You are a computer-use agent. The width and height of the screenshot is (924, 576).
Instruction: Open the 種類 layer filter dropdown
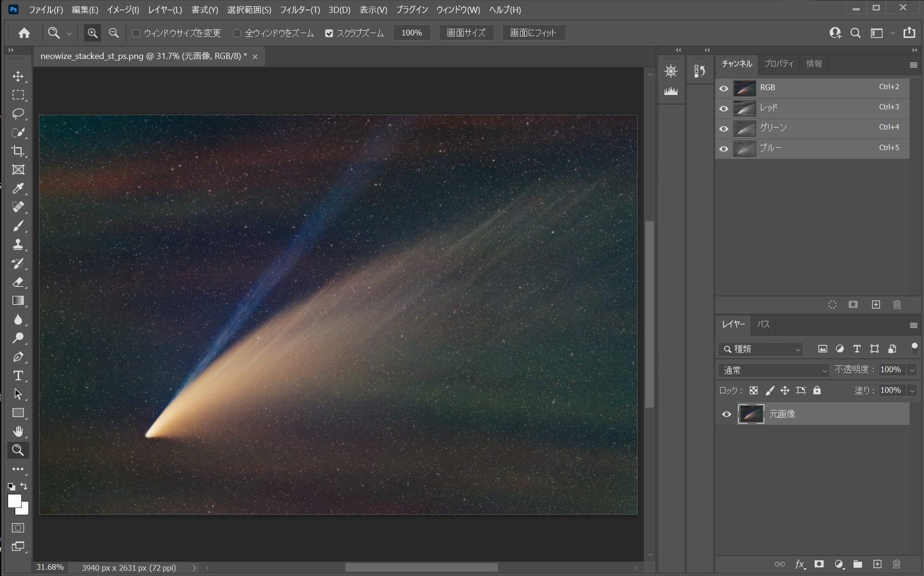tap(762, 349)
